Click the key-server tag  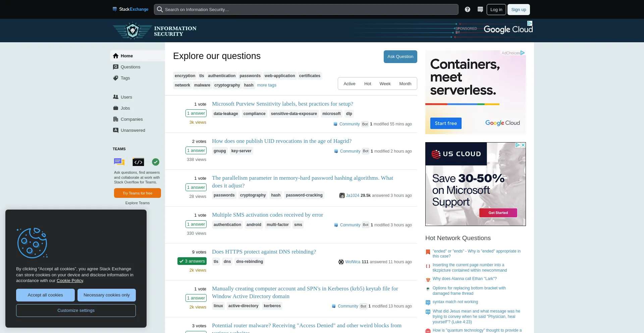pyautogui.click(x=241, y=151)
